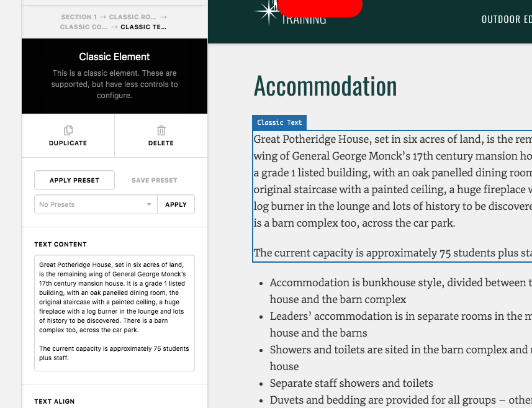Click the Accommodation page heading
The width and height of the screenshot is (532, 408).
[x=325, y=86]
